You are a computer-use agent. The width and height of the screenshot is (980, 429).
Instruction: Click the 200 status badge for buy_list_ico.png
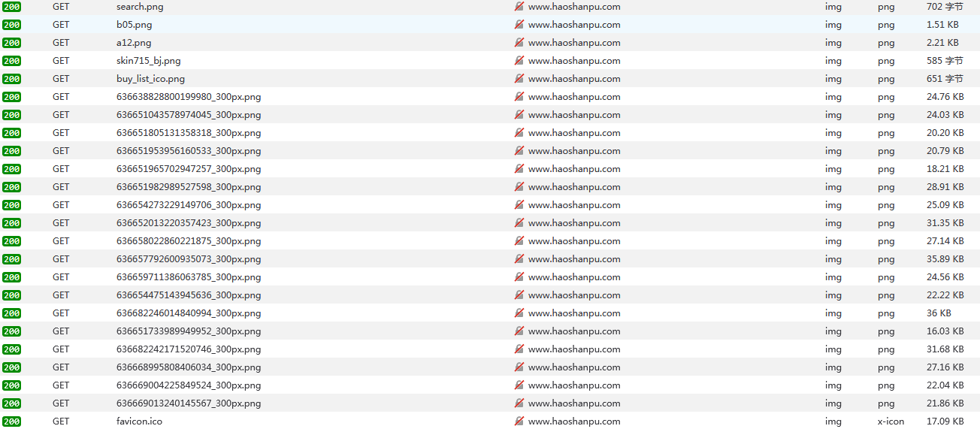(x=12, y=79)
